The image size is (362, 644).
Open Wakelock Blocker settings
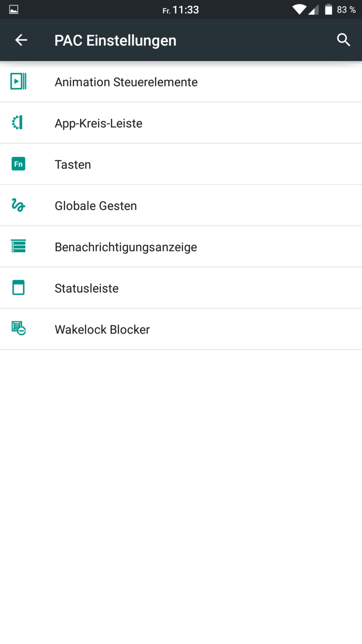[102, 330]
